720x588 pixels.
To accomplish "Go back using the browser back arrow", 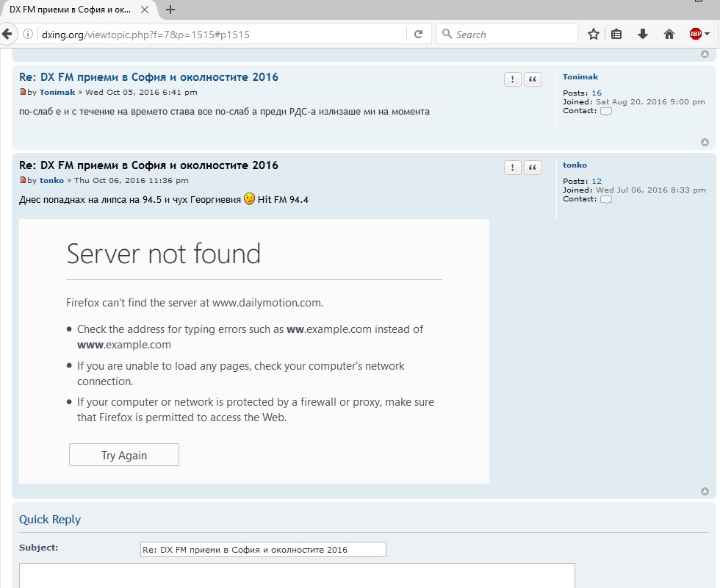I will click(x=7, y=34).
